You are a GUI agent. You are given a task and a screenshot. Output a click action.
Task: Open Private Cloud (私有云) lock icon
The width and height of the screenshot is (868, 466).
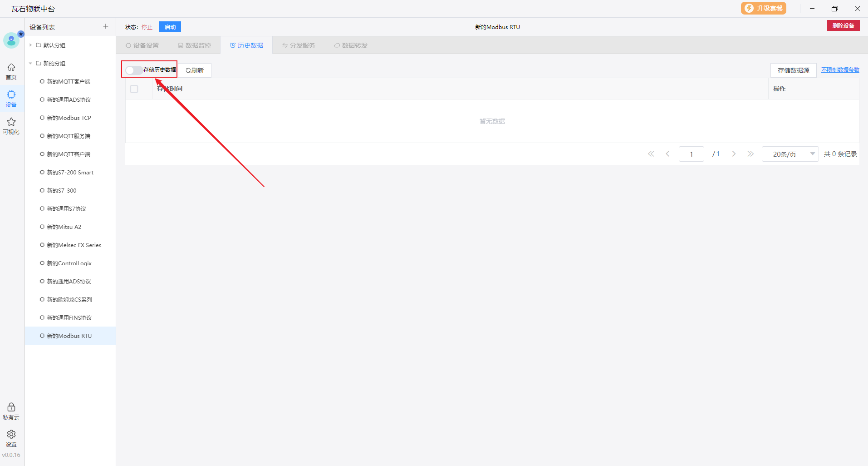tap(11, 411)
